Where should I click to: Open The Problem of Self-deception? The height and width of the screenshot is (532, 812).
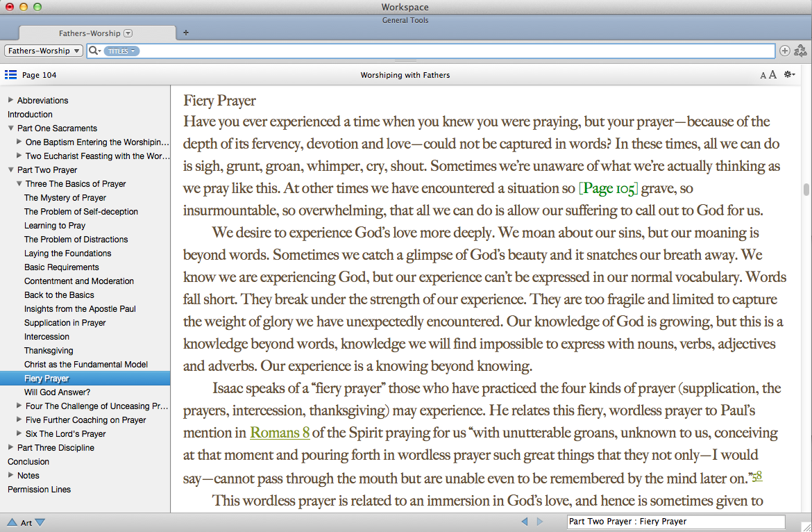click(x=81, y=211)
